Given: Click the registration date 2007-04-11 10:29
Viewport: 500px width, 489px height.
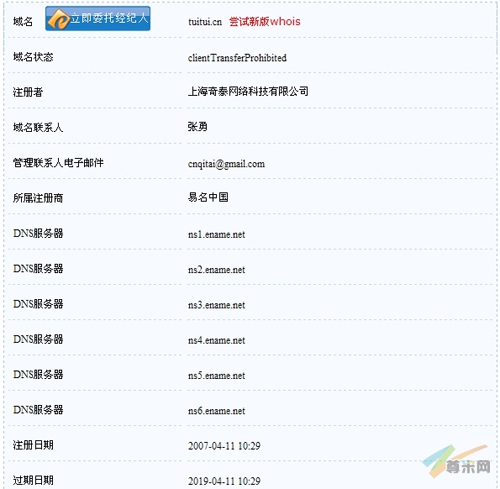Looking at the screenshot, I should point(224,446).
